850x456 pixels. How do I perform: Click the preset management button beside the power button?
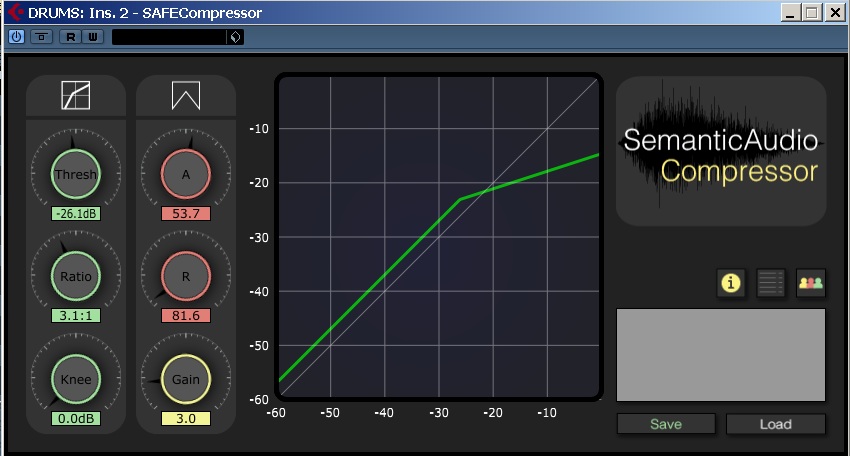pos(42,37)
